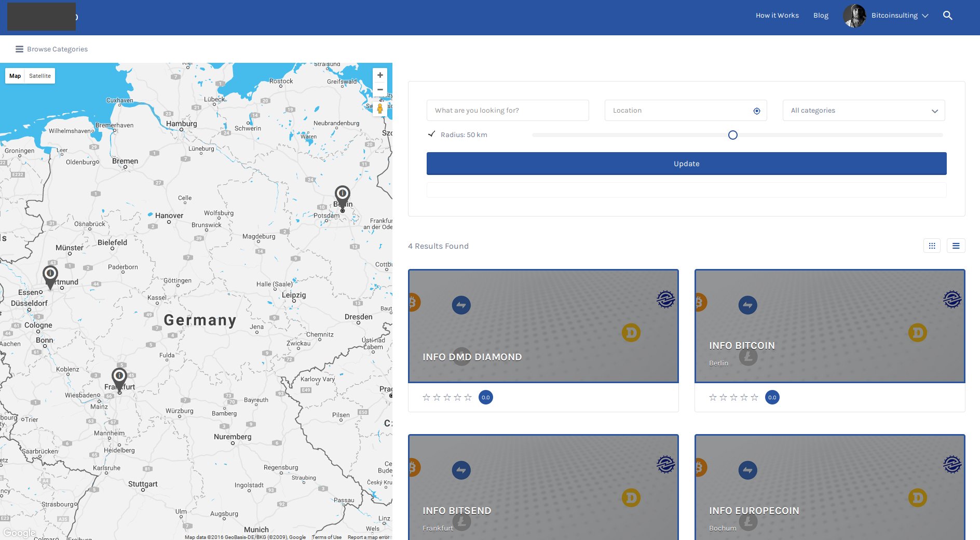The image size is (980, 540).
Task: Open the search icon in header
Action: (x=947, y=16)
